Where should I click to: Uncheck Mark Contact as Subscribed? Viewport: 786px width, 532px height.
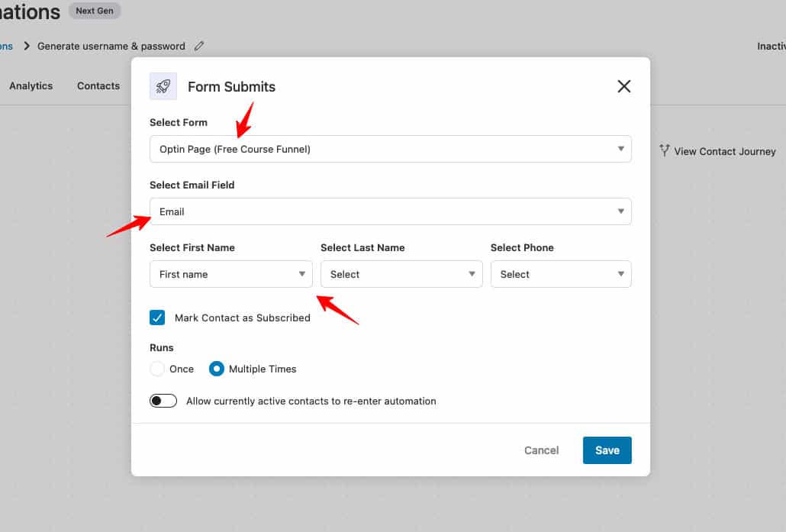(156, 317)
